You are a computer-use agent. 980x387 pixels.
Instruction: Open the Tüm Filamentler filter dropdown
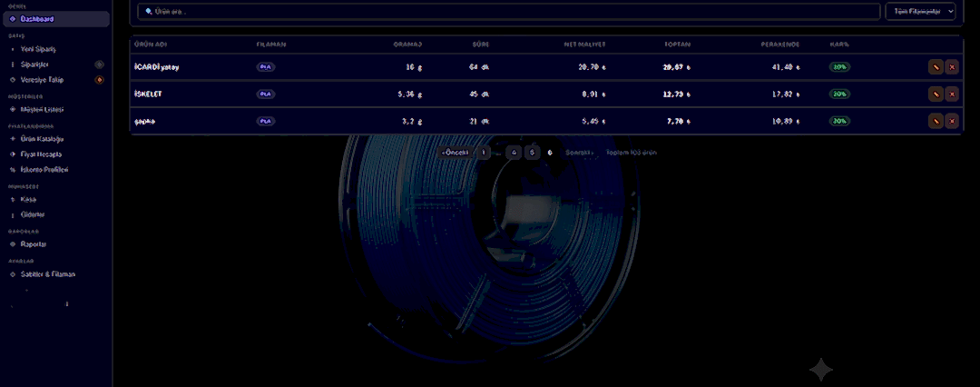pyautogui.click(x=921, y=11)
